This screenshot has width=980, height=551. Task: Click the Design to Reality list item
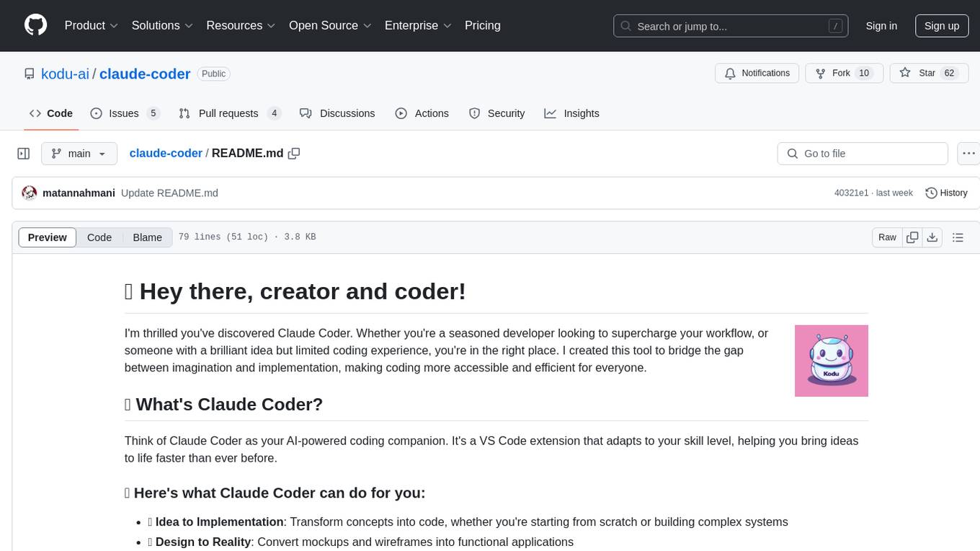pyautogui.click(x=360, y=542)
